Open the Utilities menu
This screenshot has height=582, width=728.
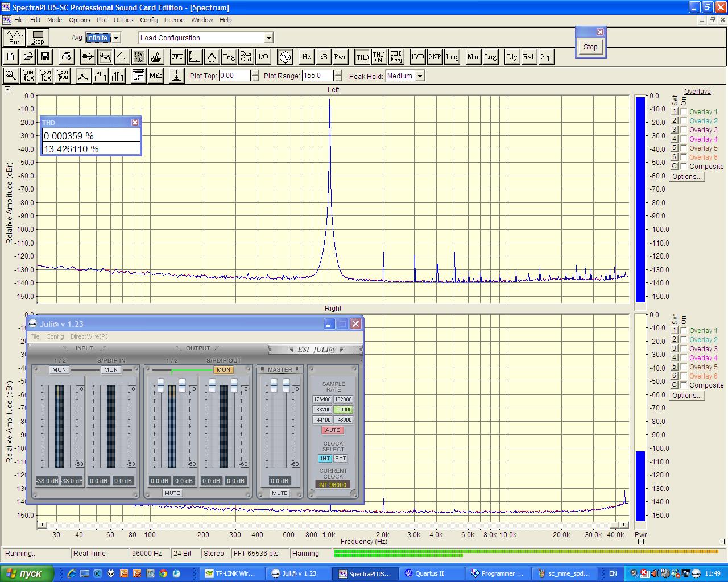pos(123,20)
